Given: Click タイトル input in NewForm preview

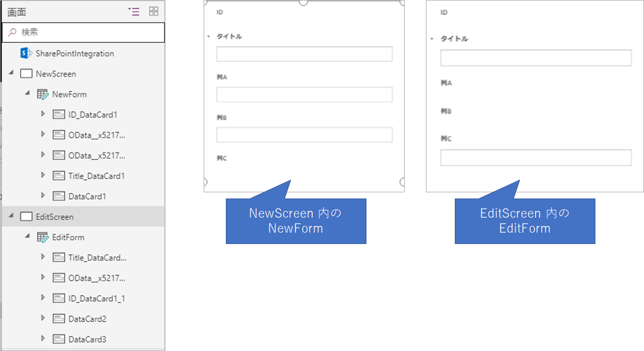Looking at the screenshot, I should click(304, 54).
